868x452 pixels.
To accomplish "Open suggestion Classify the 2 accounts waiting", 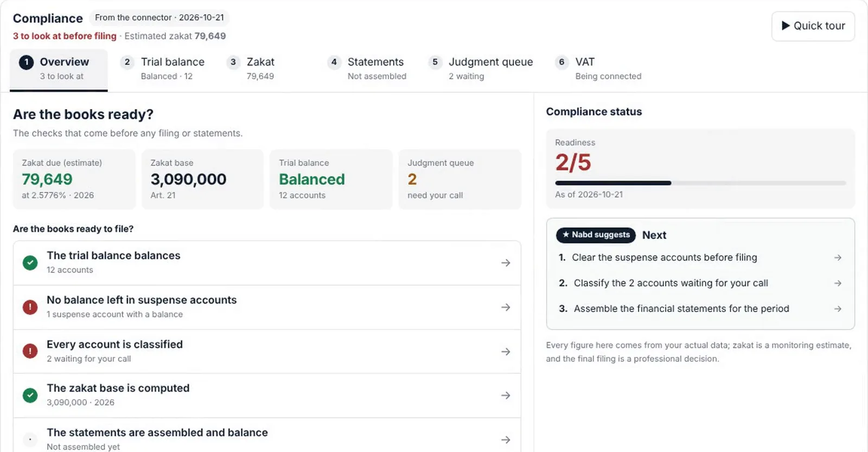I will click(x=700, y=283).
